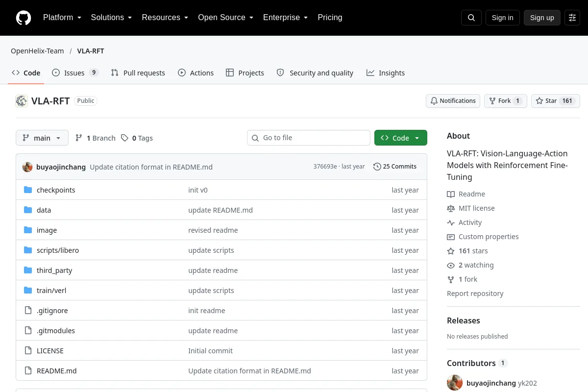Viewport: 588px width, 392px height.
Task: Star the repository with Star button
Action: click(x=556, y=101)
